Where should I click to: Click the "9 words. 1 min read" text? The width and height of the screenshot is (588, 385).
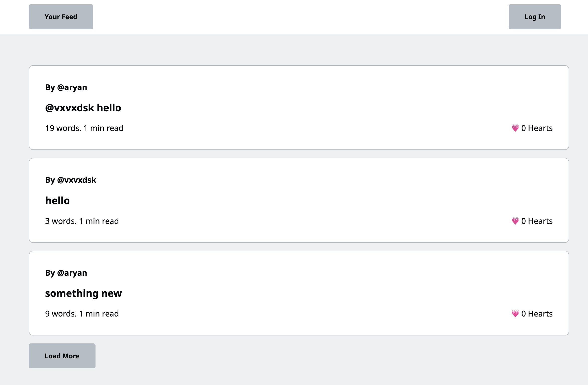point(82,314)
